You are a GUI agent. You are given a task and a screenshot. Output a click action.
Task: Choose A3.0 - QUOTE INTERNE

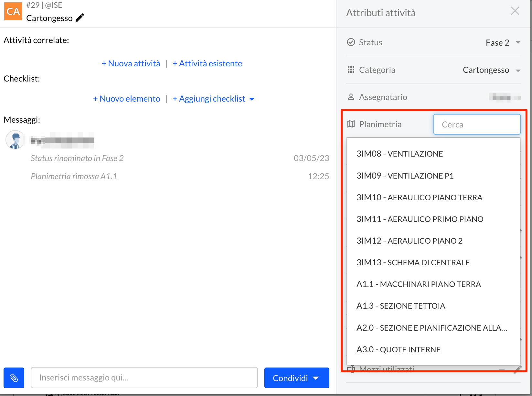(x=433, y=349)
